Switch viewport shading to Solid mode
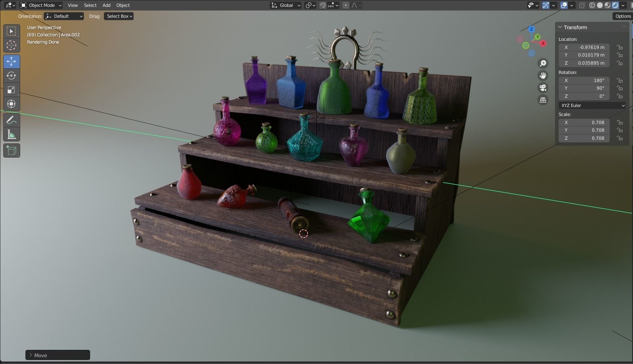 click(x=599, y=5)
